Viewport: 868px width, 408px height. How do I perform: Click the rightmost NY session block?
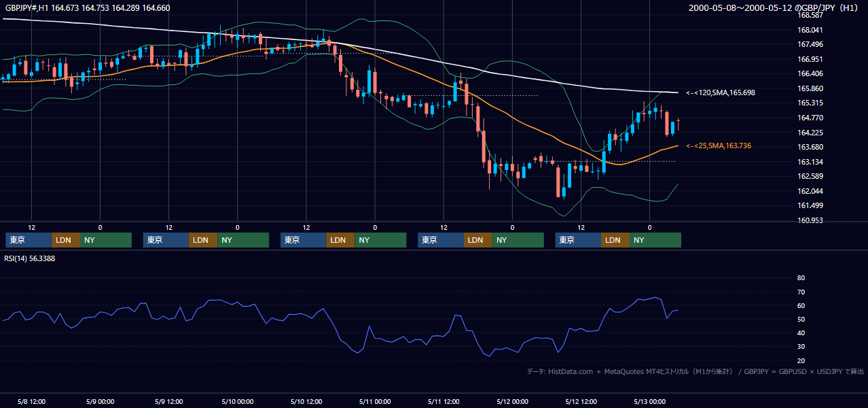tap(655, 240)
